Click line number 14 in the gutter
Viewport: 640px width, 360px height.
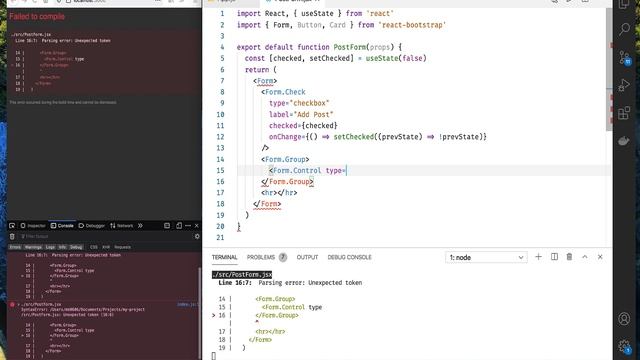click(x=220, y=160)
